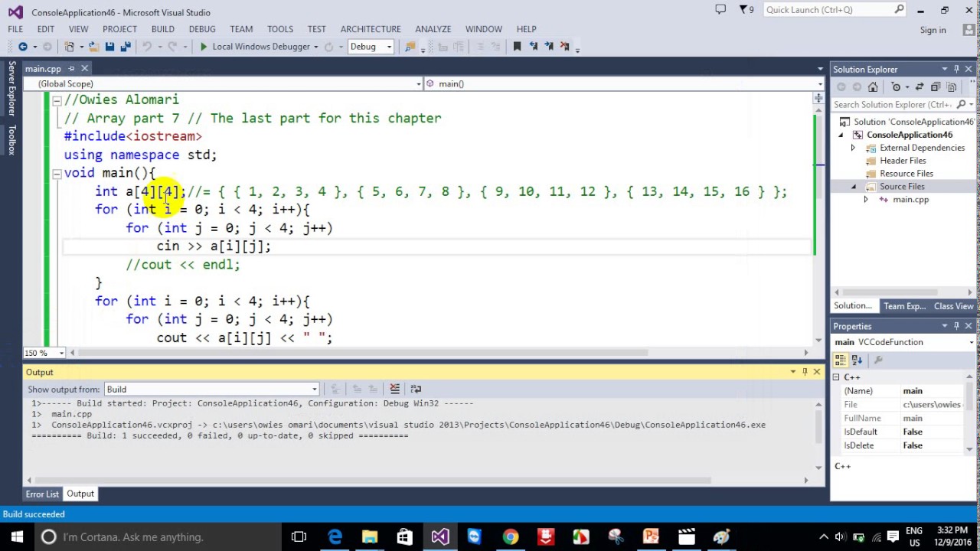Click the Save All icon

click(x=125, y=47)
